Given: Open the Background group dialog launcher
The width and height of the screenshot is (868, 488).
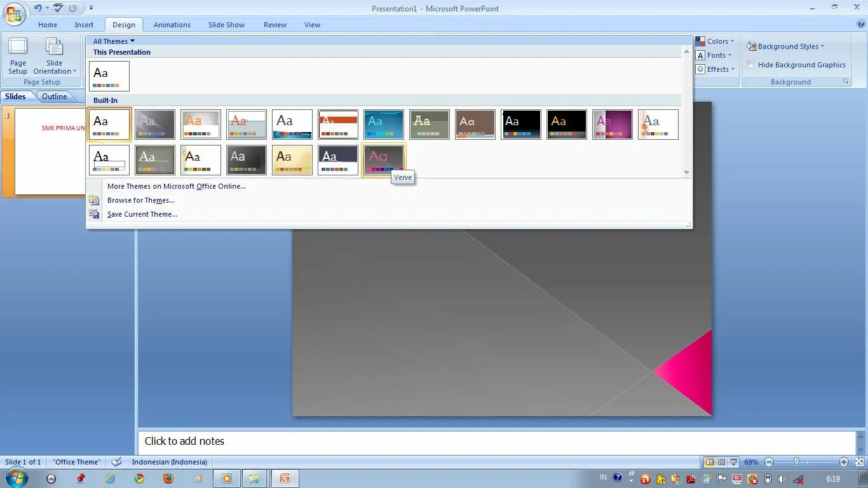Looking at the screenshot, I should [846, 82].
